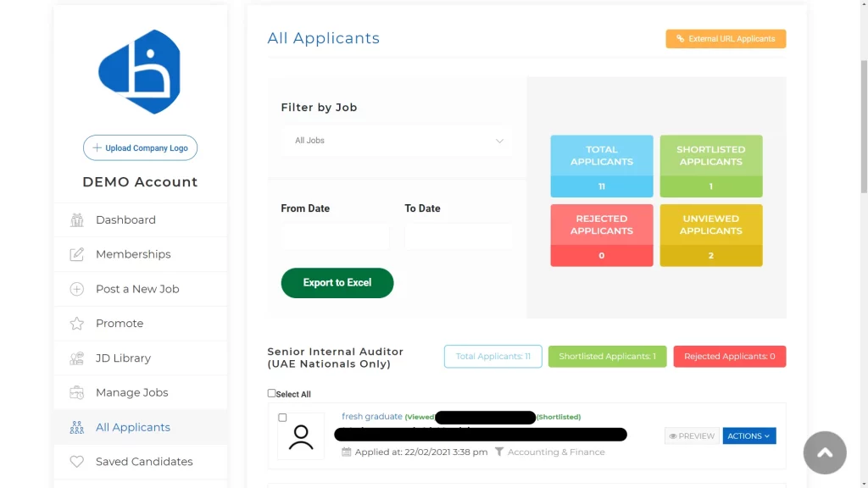This screenshot has height=488, width=868.
Task: Click the JD Library icon
Action: click(77, 358)
